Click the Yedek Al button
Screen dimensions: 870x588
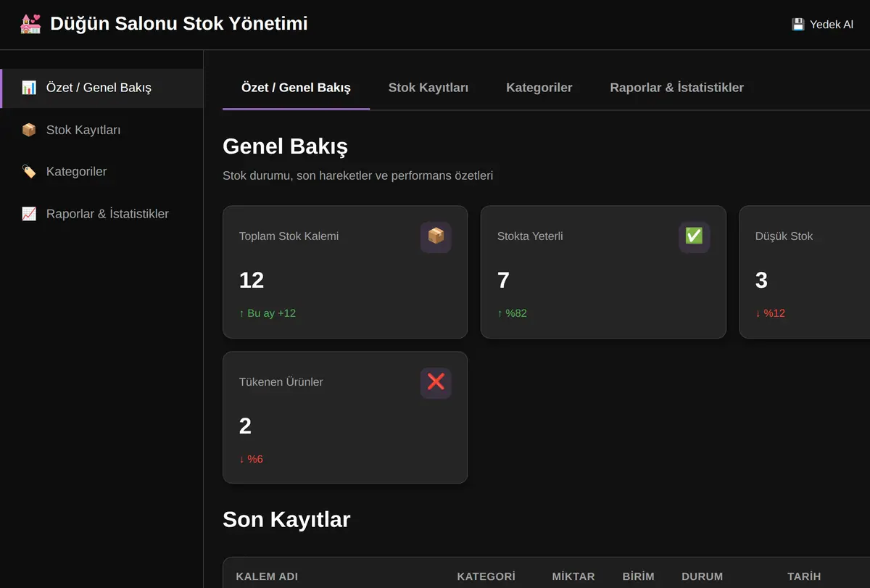(823, 25)
